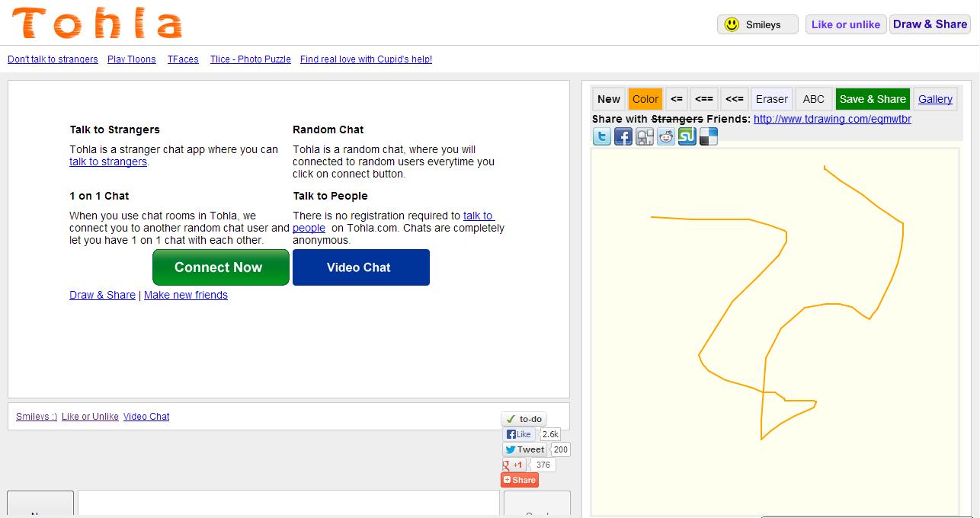Open the tdrawing.com share URL
The image size is (980, 518).
pyautogui.click(x=832, y=119)
